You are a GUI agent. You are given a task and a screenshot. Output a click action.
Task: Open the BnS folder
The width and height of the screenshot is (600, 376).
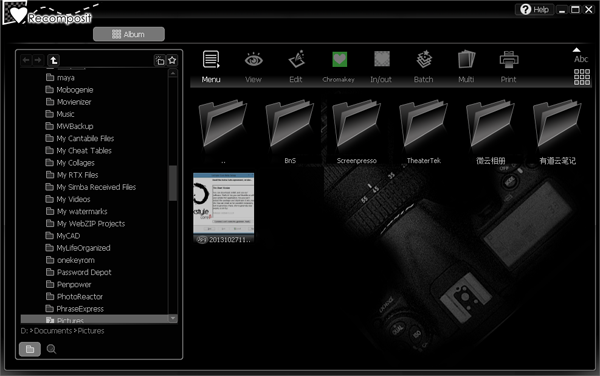(290, 132)
